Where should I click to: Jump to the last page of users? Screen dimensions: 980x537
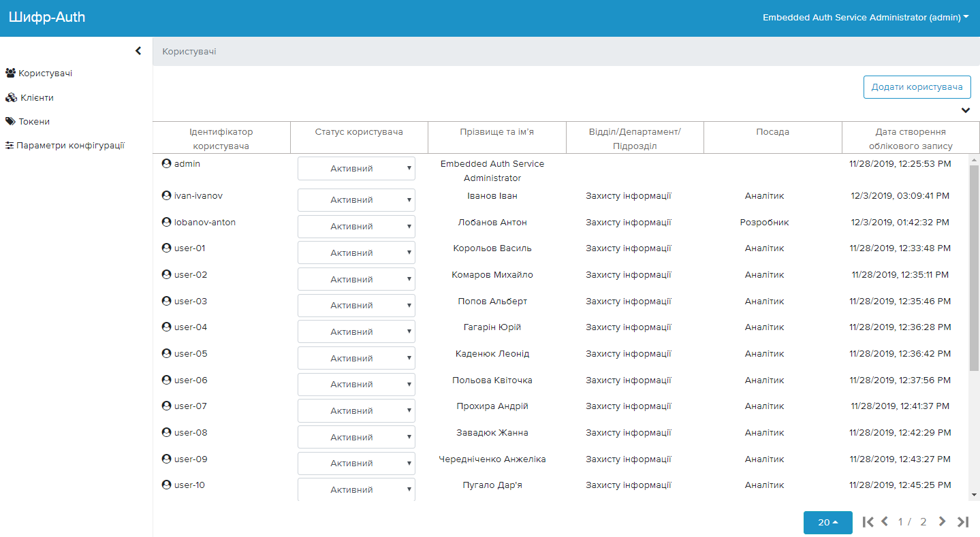tap(962, 522)
